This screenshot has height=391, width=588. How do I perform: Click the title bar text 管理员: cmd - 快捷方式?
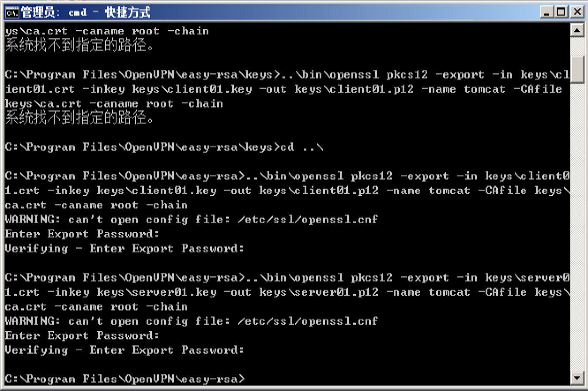86,12
